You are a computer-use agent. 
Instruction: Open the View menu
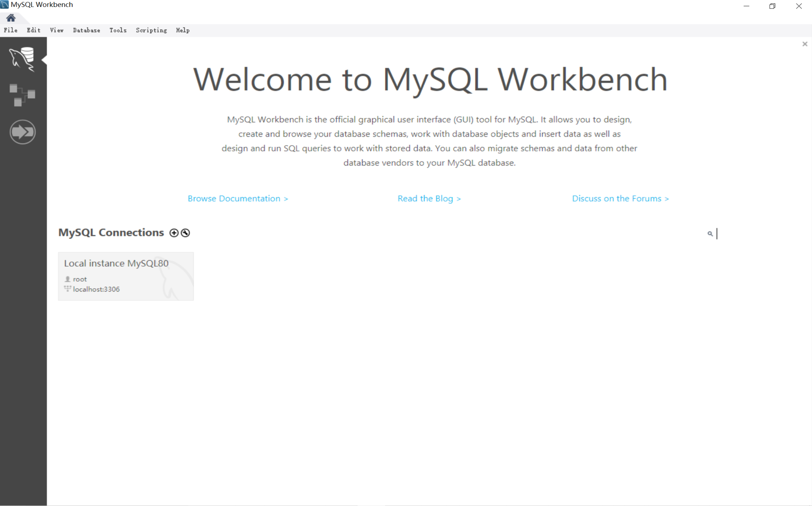[56, 30]
